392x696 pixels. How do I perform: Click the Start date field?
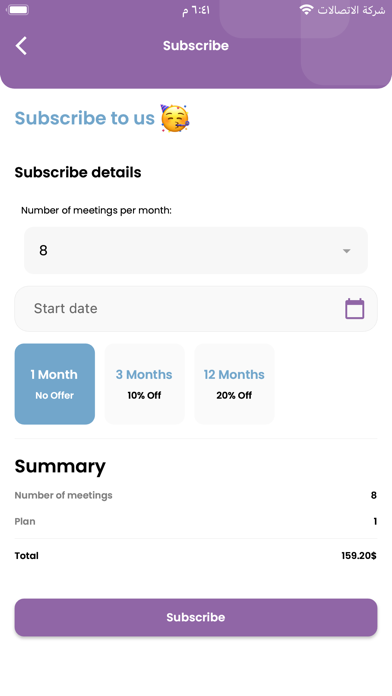[196, 308]
